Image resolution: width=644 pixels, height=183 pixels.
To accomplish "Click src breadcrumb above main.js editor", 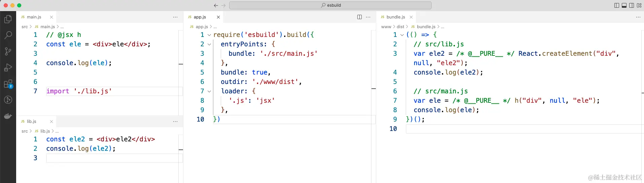I will click(x=25, y=27).
